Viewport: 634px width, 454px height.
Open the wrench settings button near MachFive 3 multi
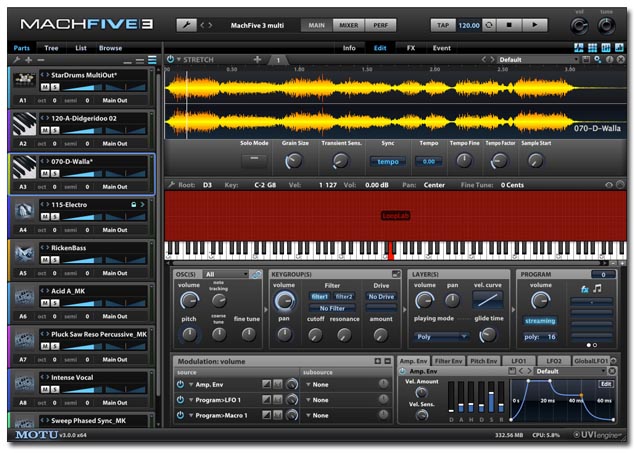186,25
